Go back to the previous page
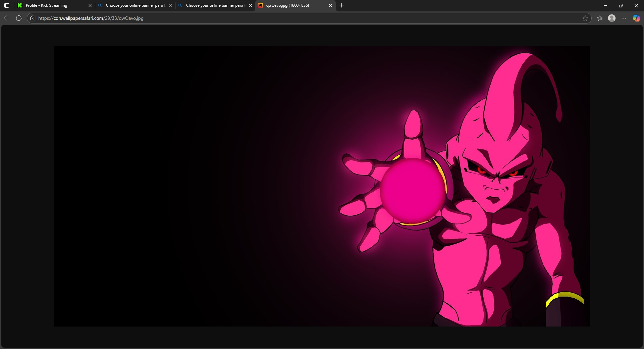Image resolution: width=644 pixels, height=349 pixels. 7,18
